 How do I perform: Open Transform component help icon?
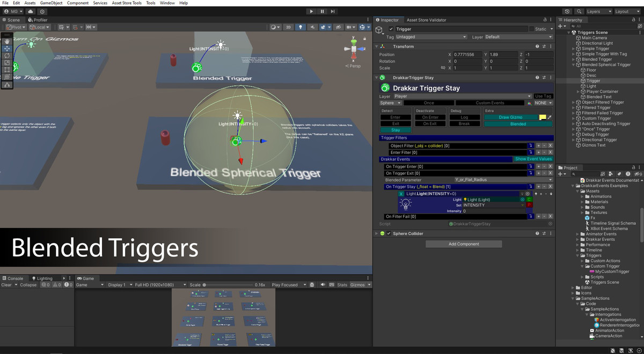pos(538,47)
